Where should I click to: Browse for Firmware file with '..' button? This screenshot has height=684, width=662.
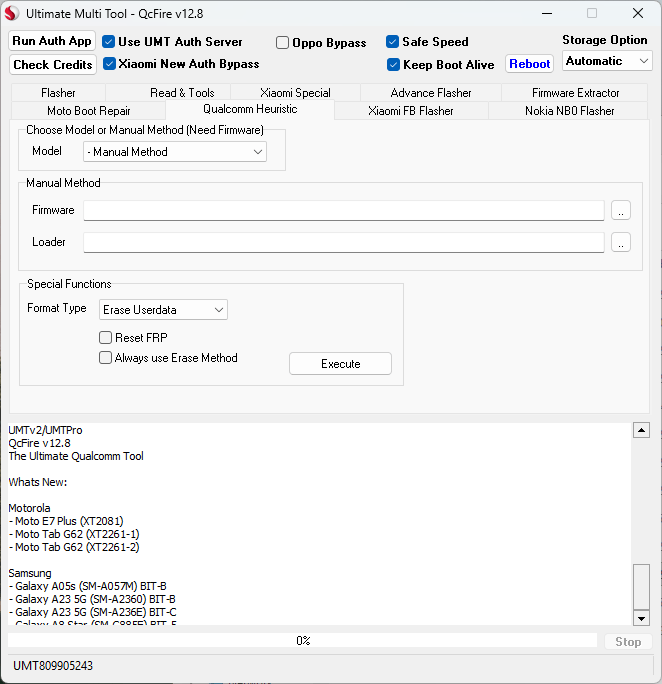coord(621,210)
